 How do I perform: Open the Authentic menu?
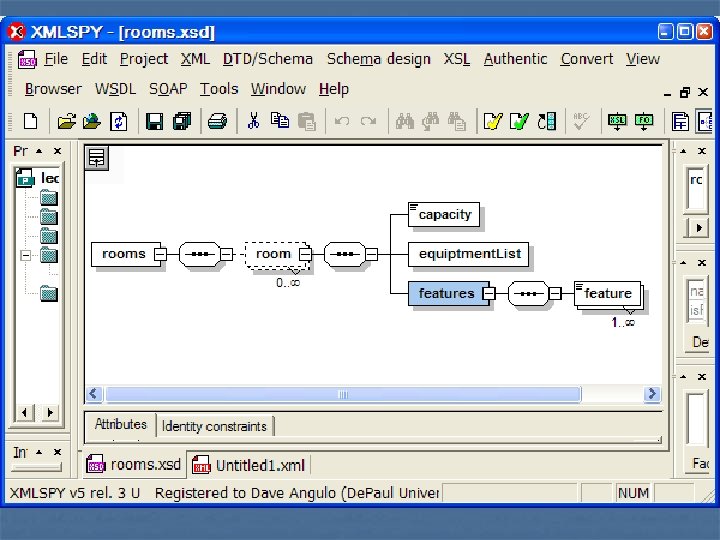(x=515, y=59)
